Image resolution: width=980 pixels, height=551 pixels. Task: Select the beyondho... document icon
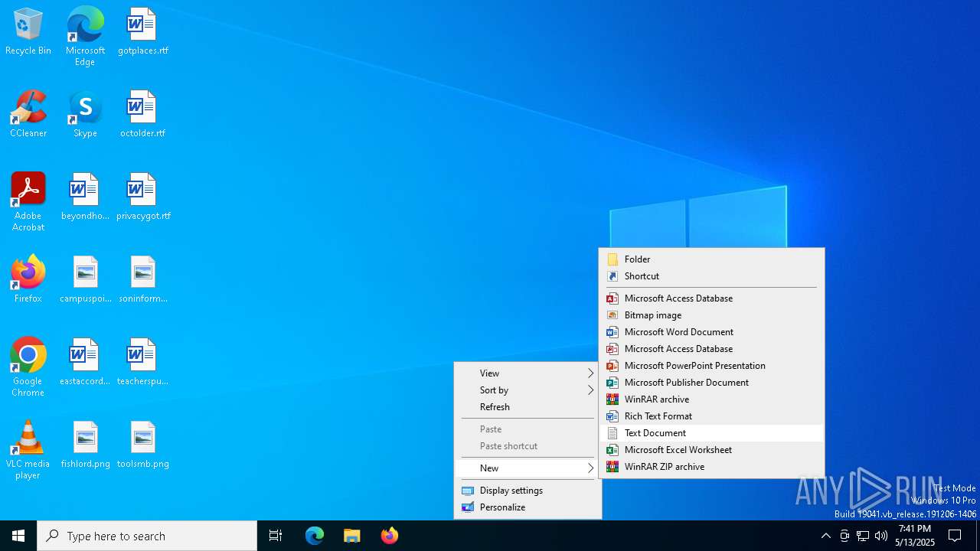(x=85, y=197)
